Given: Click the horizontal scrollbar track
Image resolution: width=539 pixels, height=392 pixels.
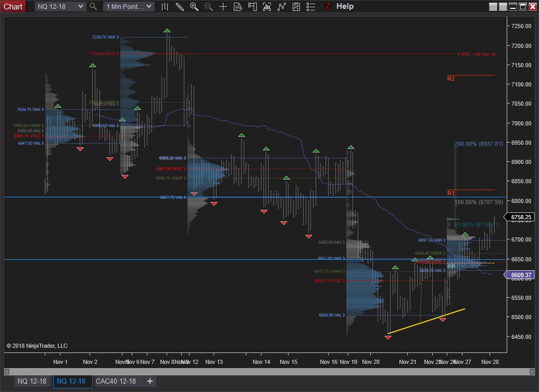Looking at the screenshot, I should 269,371.
